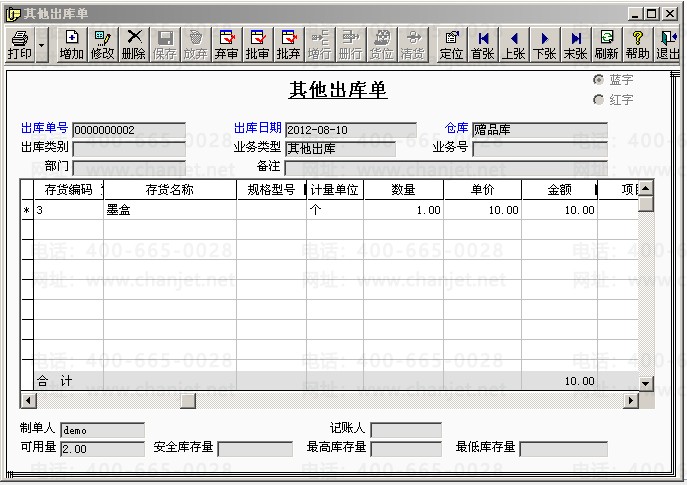Screen dimensions: 687x485
Task: Click the 打印 print icon
Action: (x=20, y=45)
